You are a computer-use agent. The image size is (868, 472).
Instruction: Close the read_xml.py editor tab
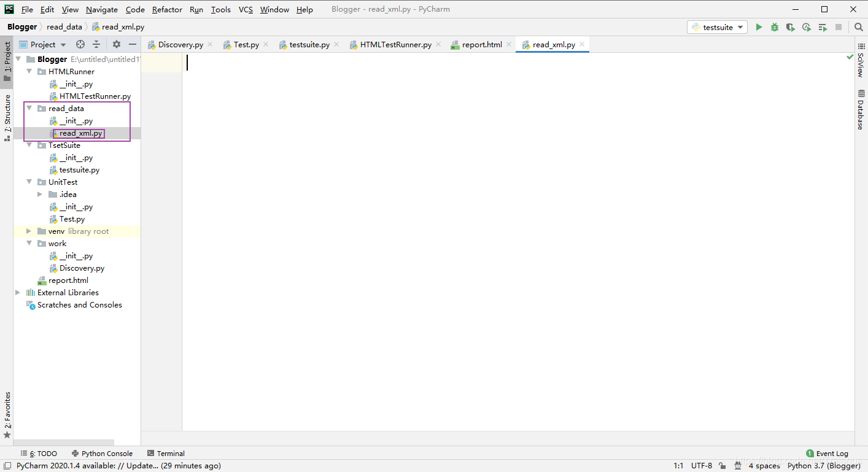coord(582,44)
